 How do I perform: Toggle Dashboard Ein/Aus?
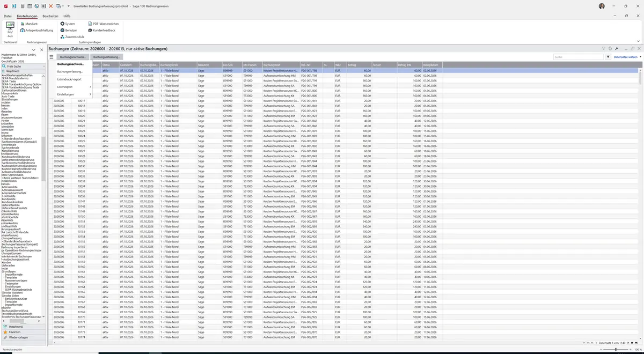point(10,29)
